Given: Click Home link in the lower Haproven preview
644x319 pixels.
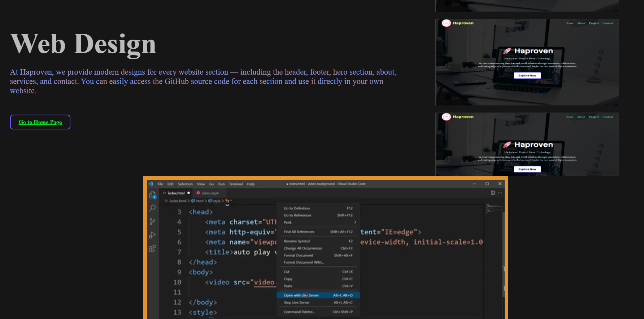Looking at the screenshot, I should (x=569, y=117).
